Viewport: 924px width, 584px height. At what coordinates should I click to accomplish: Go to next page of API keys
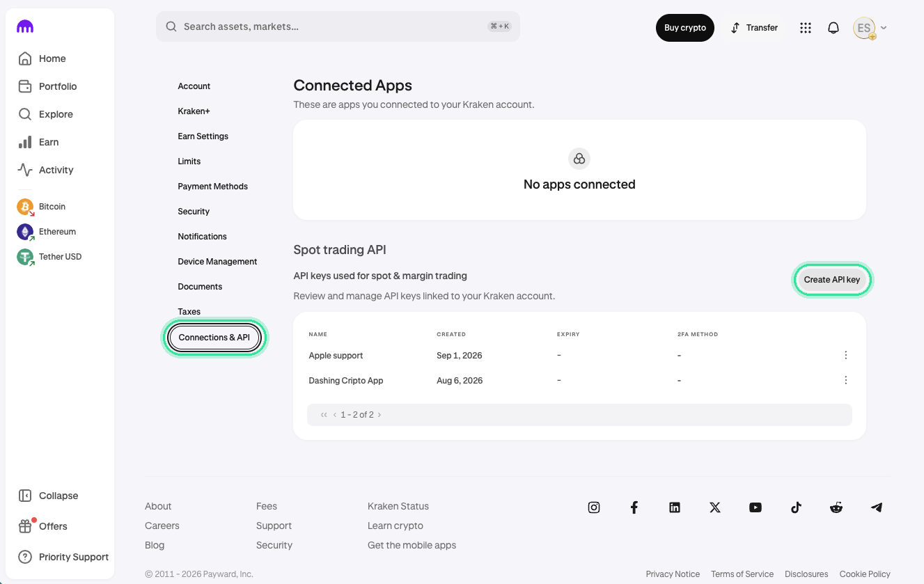coord(379,415)
